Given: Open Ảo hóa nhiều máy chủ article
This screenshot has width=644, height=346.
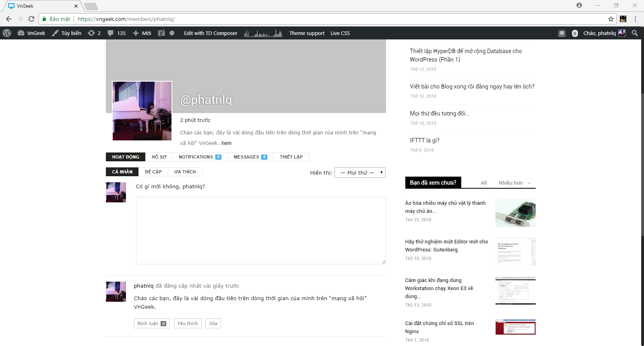Looking at the screenshot, I should (445, 207).
